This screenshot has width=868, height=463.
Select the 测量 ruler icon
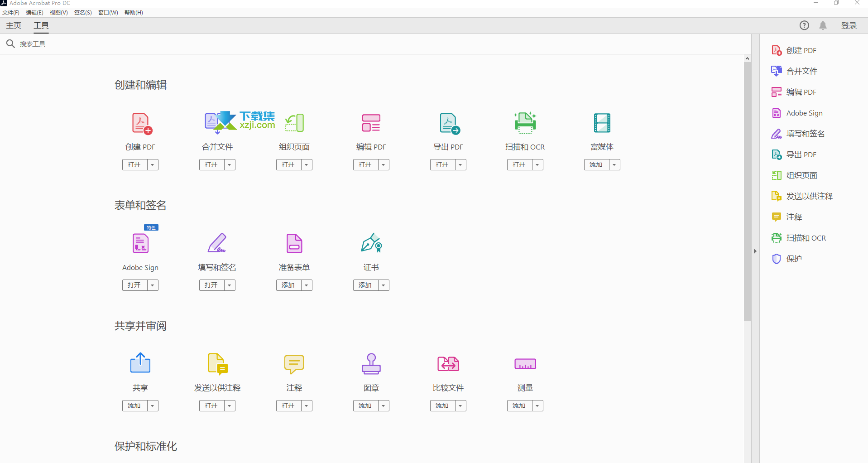tap(525, 364)
